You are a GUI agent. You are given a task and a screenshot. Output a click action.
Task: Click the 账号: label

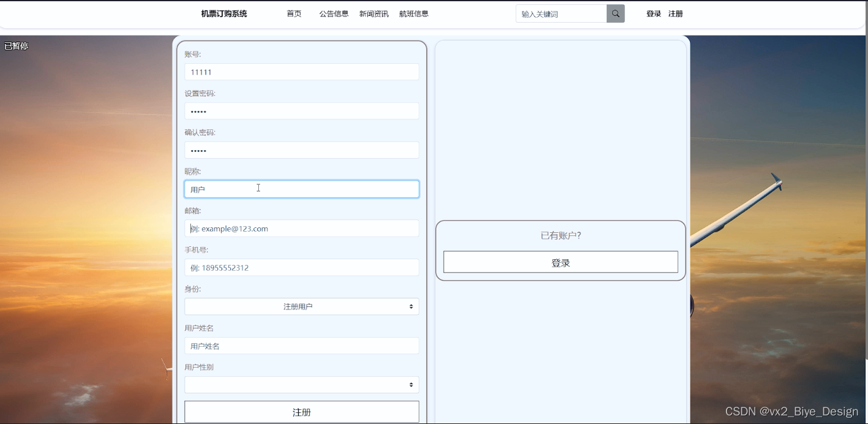pos(193,55)
